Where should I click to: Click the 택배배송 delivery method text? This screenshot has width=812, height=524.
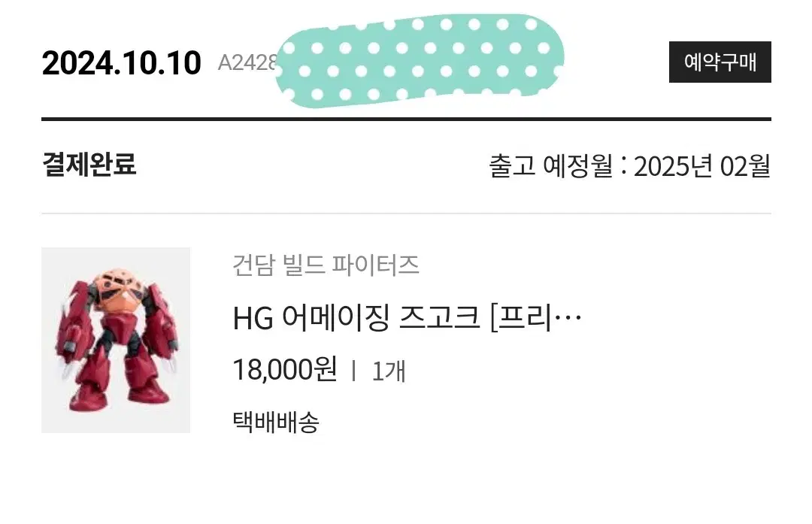point(275,422)
